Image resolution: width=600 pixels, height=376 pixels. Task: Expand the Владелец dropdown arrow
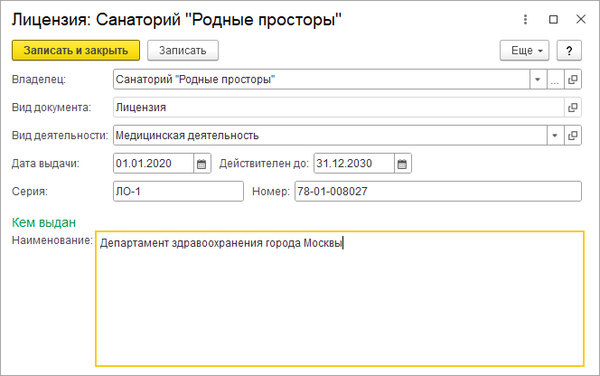[538, 80]
